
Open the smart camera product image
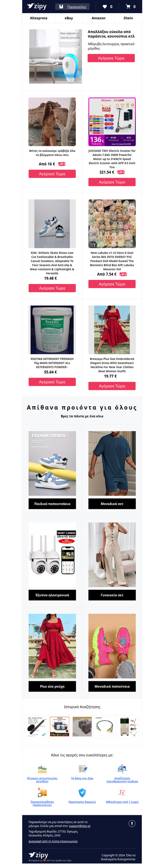52,554
